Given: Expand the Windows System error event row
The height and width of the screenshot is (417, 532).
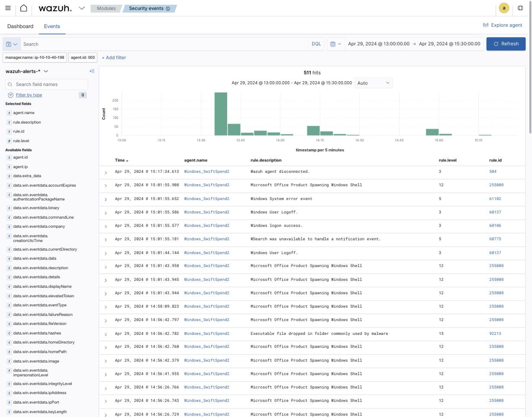Looking at the screenshot, I should point(106,200).
